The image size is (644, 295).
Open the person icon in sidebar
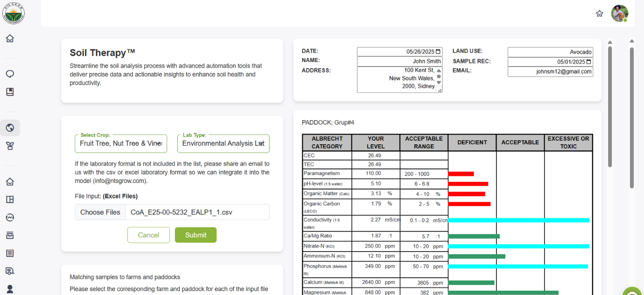coord(10,289)
